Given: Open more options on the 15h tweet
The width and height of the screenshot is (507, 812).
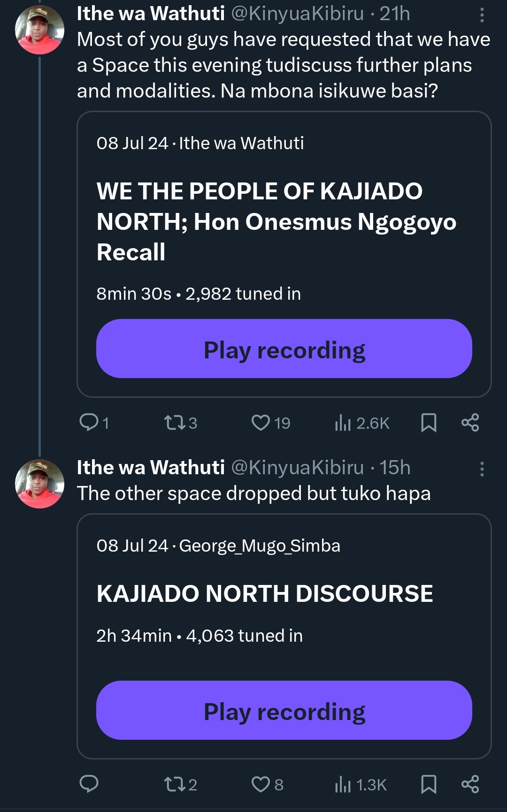Looking at the screenshot, I should [482, 469].
